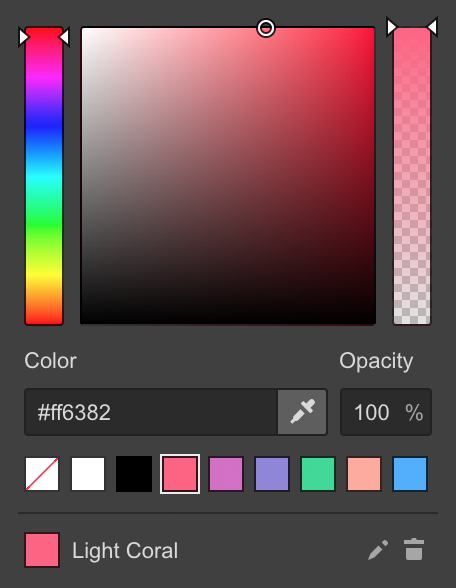Click the Light Coral color name label

(125, 550)
